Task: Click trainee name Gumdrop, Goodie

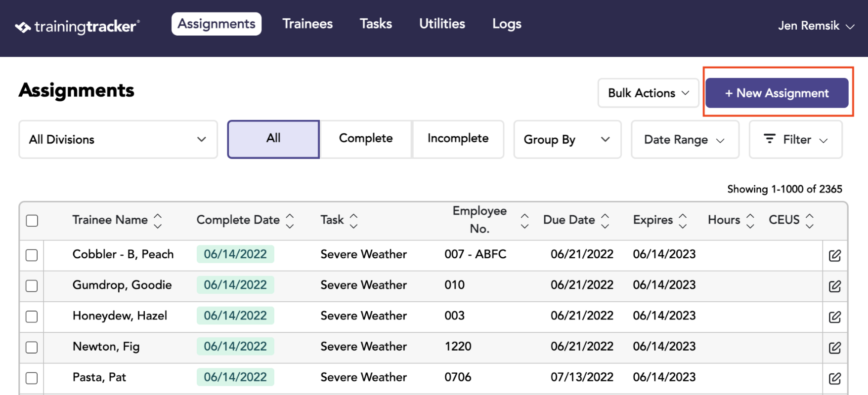Action: pyautogui.click(x=122, y=285)
